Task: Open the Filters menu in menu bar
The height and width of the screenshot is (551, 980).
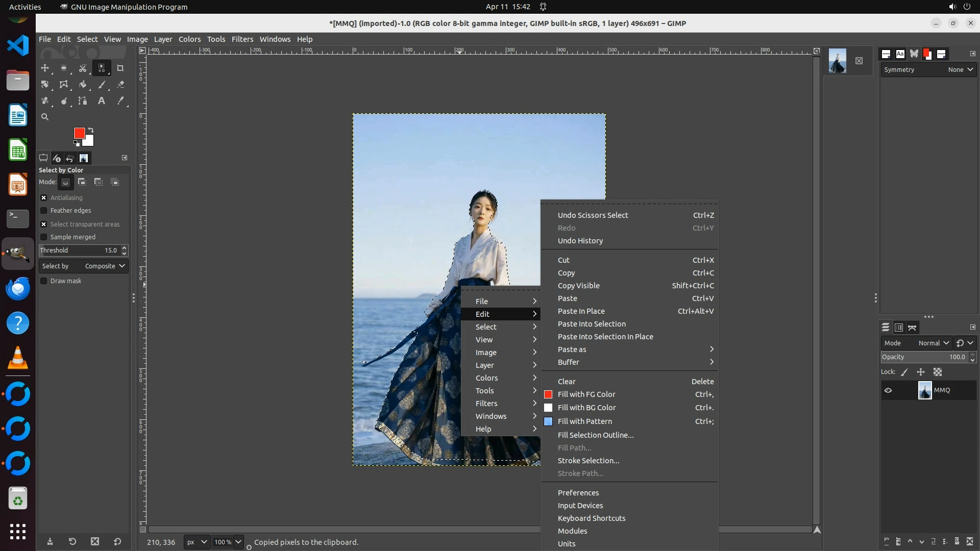Action: [242, 39]
